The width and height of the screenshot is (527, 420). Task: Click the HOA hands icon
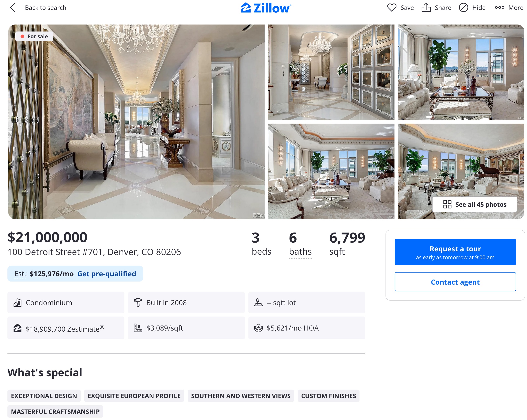pos(258,328)
